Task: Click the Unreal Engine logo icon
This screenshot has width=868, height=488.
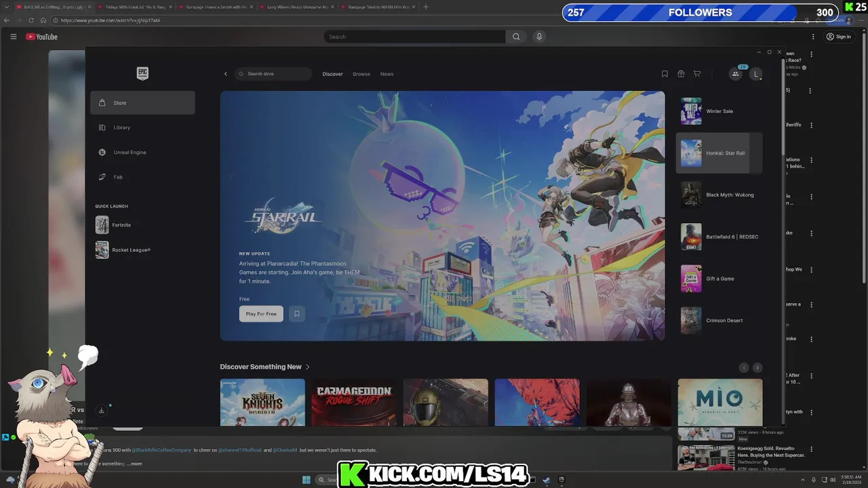Action: point(102,152)
